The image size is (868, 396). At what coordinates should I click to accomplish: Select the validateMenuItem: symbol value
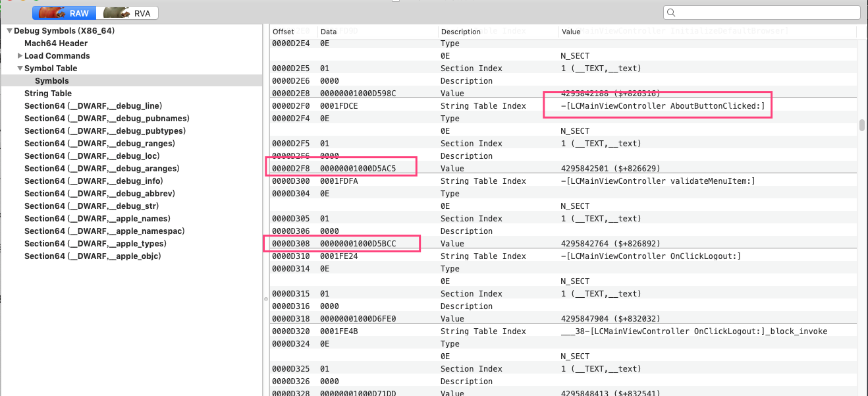[658, 181]
